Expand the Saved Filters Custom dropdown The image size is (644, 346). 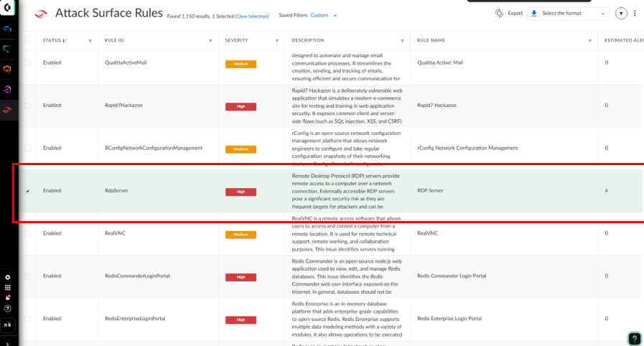tap(323, 15)
